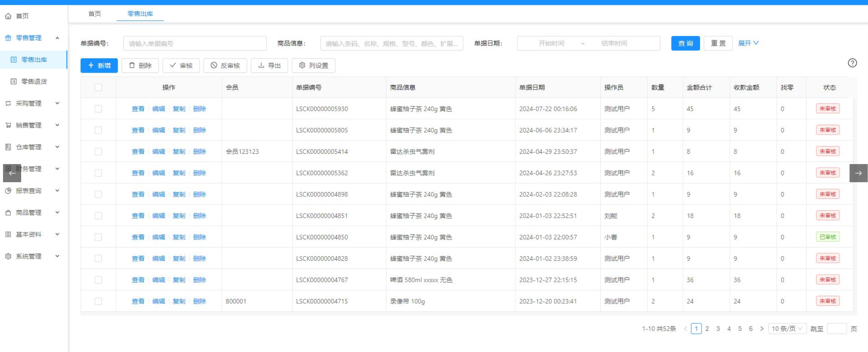Click the 已审核 status tag
The image size is (868, 352).
click(827, 237)
